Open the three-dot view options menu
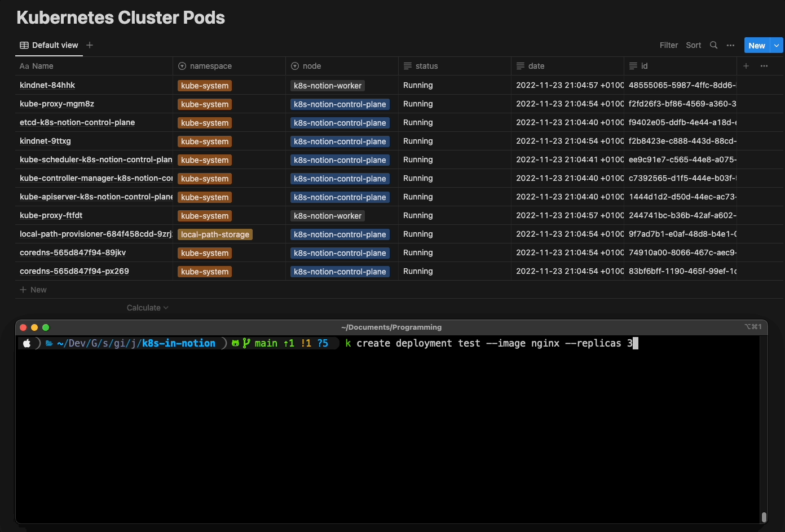This screenshot has width=785, height=532. coord(730,45)
